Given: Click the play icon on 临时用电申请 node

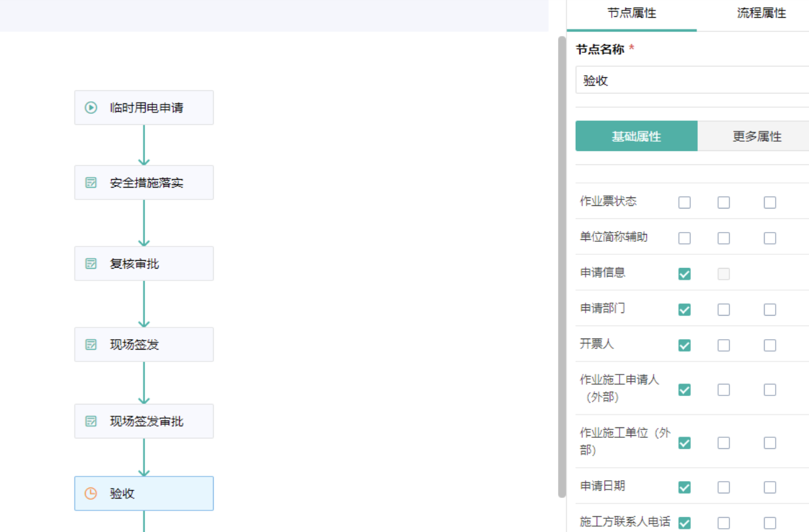Looking at the screenshot, I should coord(91,108).
